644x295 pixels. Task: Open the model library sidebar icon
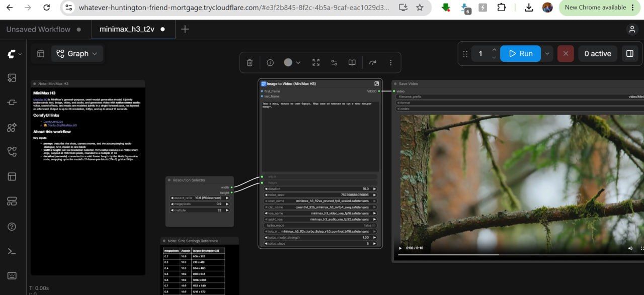click(x=12, y=127)
